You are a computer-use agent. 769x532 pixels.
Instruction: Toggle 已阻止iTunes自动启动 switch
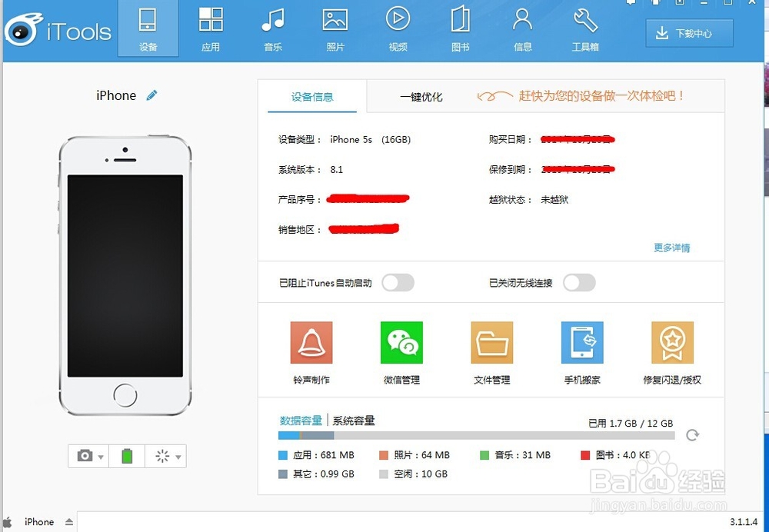pyautogui.click(x=398, y=283)
